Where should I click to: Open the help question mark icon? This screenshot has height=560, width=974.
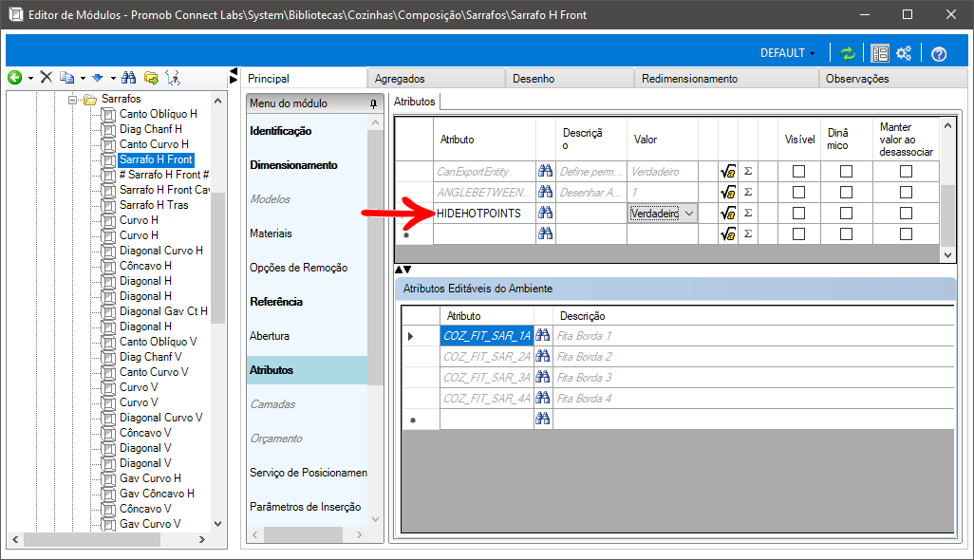pyautogui.click(x=939, y=54)
